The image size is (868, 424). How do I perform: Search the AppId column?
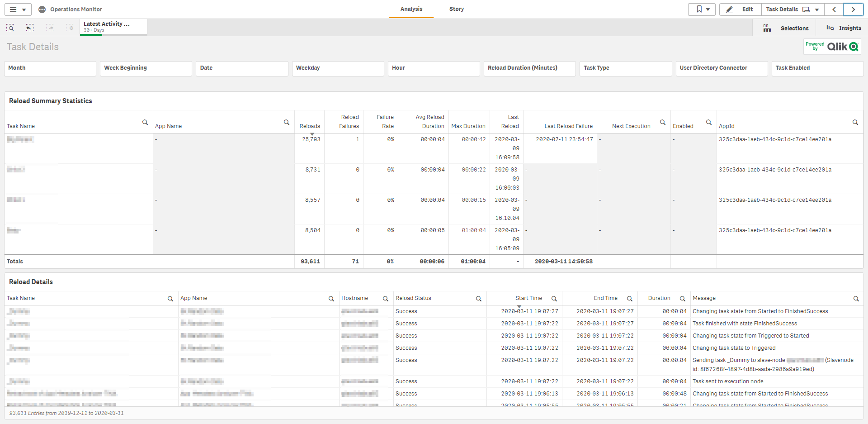click(855, 122)
